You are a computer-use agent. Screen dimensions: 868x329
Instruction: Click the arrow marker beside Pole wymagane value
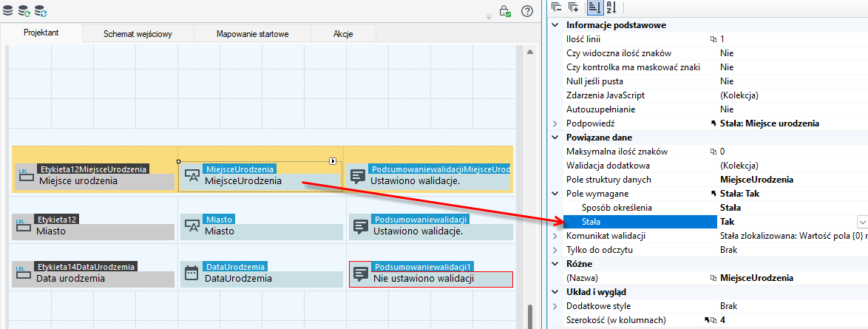[x=713, y=194]
